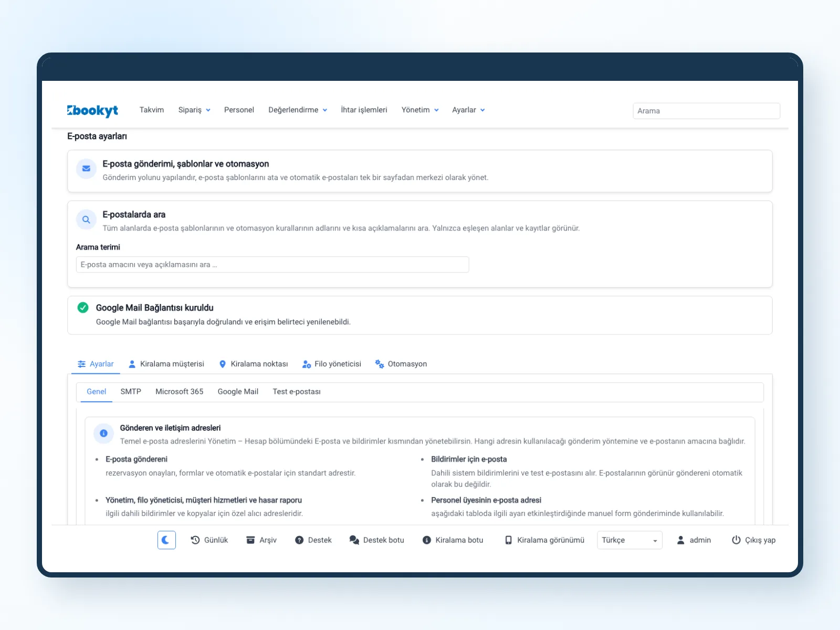Switch to the Filo yöneticisi tab

[332, 364]
